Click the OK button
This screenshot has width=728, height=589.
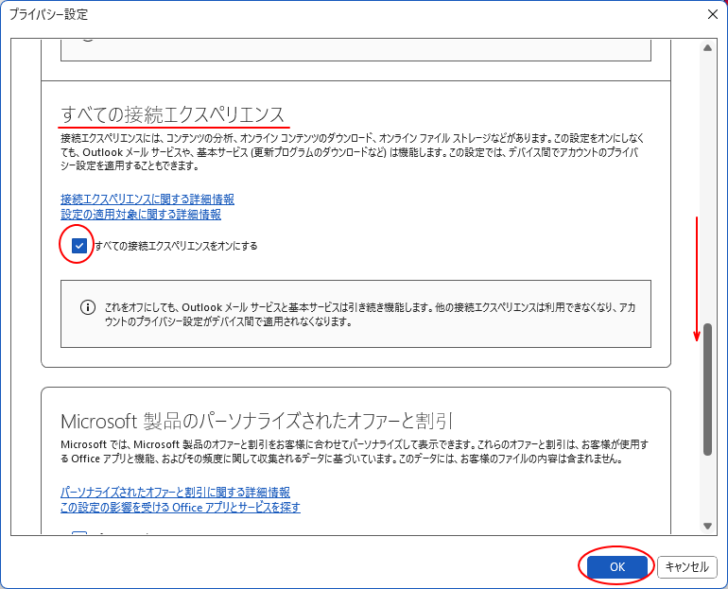click(617, 567)
